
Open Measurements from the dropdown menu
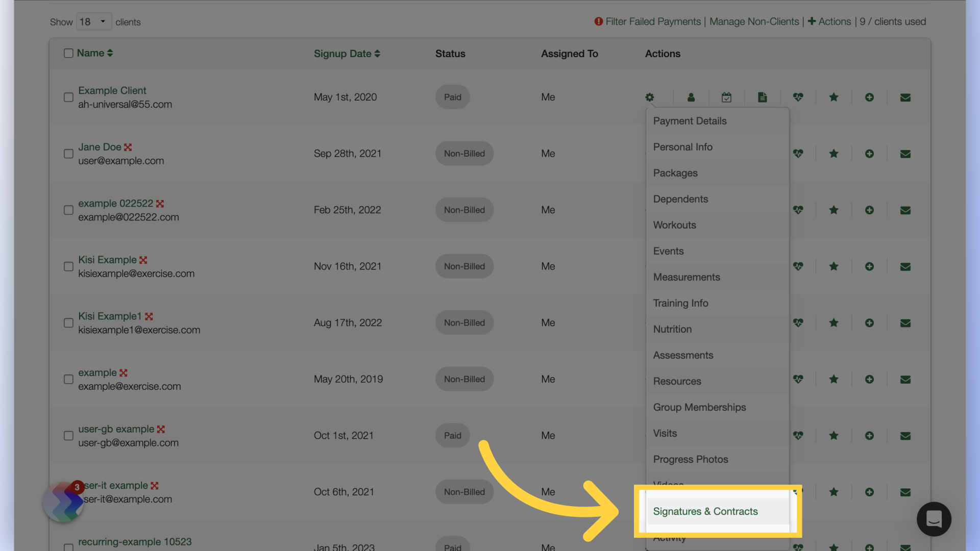(717, 277)
